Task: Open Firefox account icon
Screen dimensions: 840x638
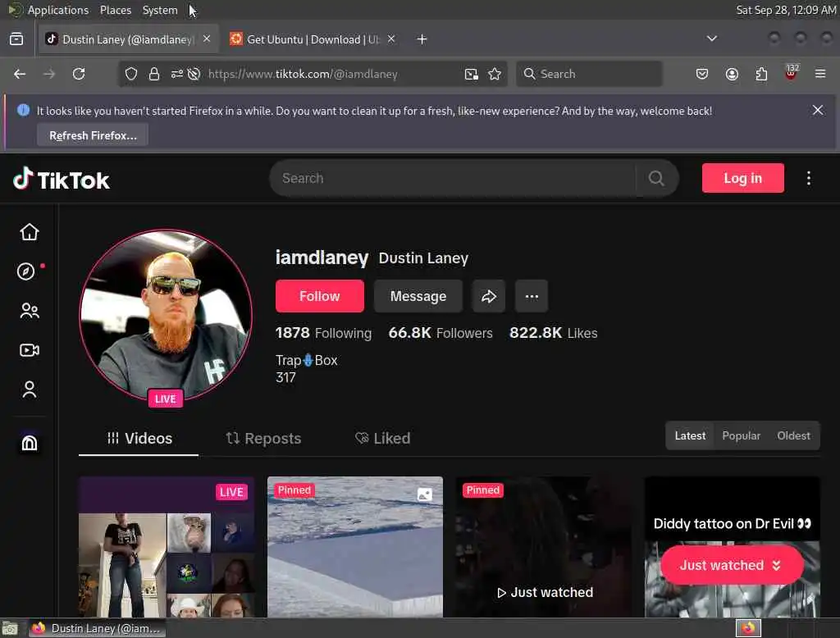Action: tap(732, 74)
